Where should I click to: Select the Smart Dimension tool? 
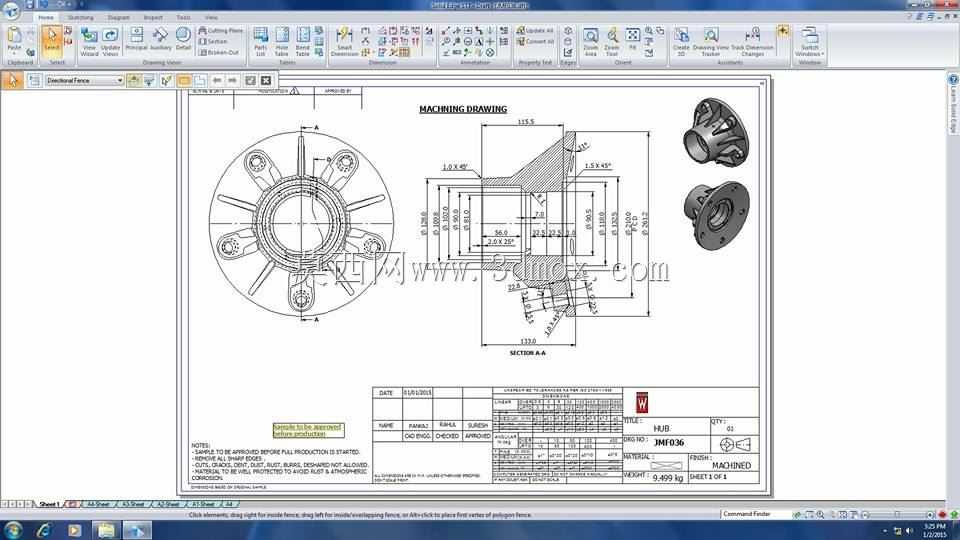pyautogui.click(x=344, y=42)
